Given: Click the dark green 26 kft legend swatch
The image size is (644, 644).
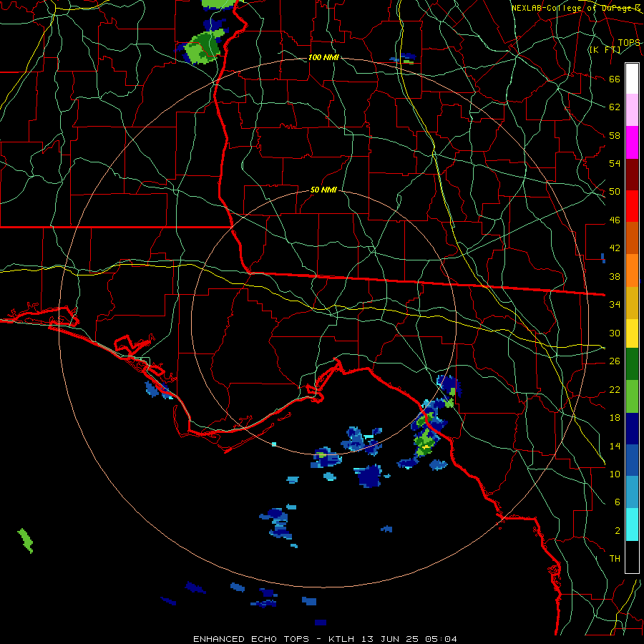Looking at the screenshot, I should (632, 364).
